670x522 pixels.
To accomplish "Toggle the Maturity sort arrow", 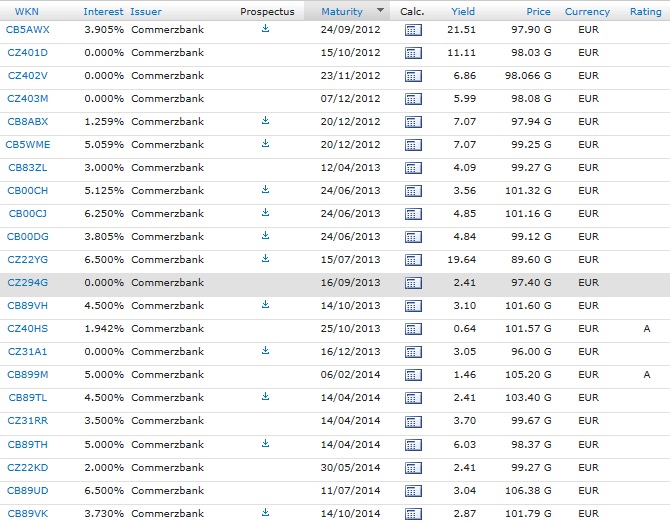I will 380,10.
